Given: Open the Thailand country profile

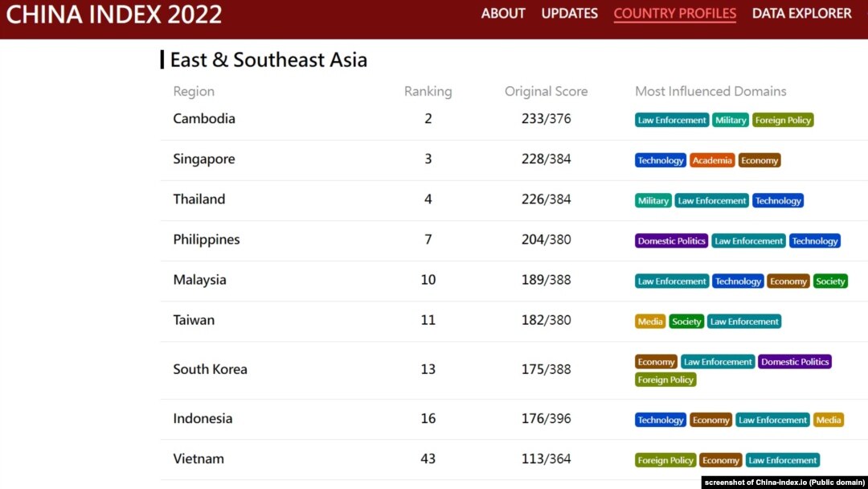Looking at the screenshot, I should coord(199,199).
